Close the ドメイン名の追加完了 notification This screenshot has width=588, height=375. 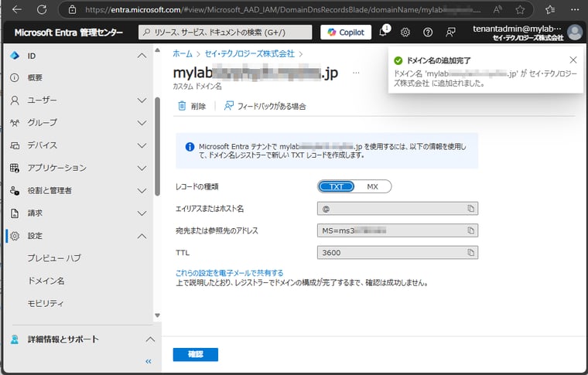(x=573, y=60)
